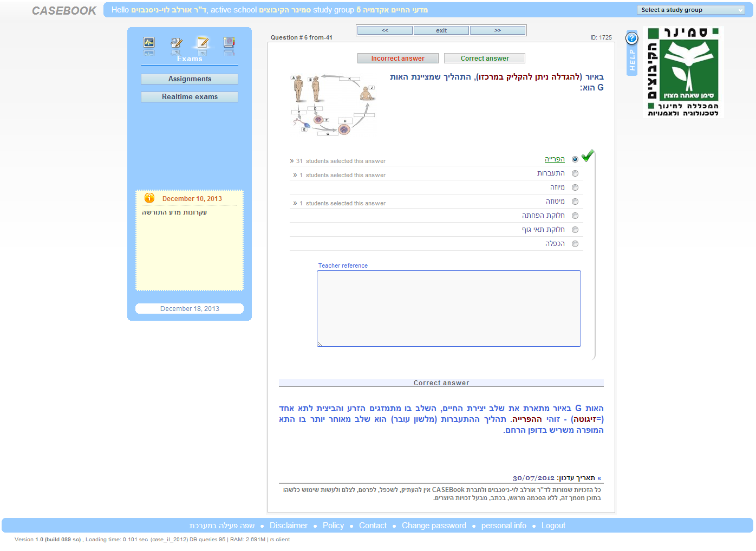Image resolution: width=756 pixels, height=551 pixels.
Task: Click the Correct answer button at top
Action: coord(485,59)
